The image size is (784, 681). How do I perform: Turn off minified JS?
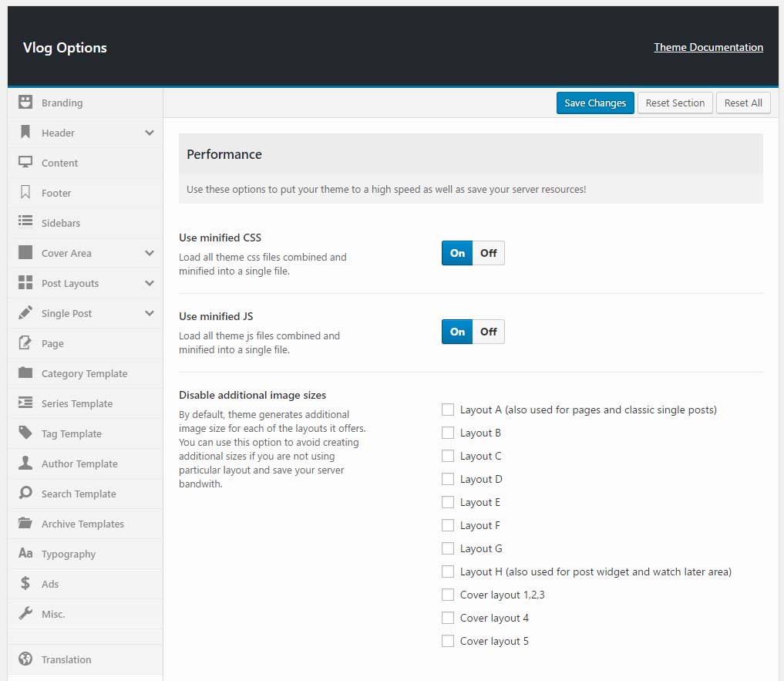[x=488, y=332]
